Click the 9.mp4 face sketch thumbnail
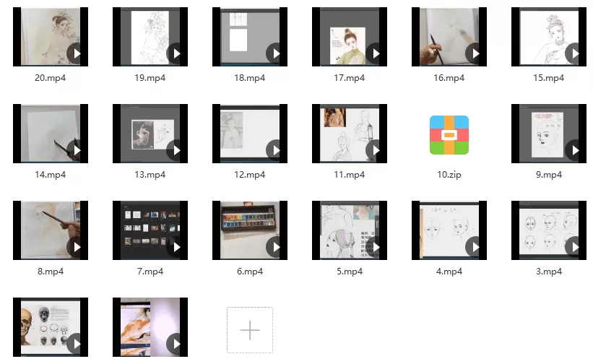This screenshot has width=593, height=364. (x=548, y=134)
